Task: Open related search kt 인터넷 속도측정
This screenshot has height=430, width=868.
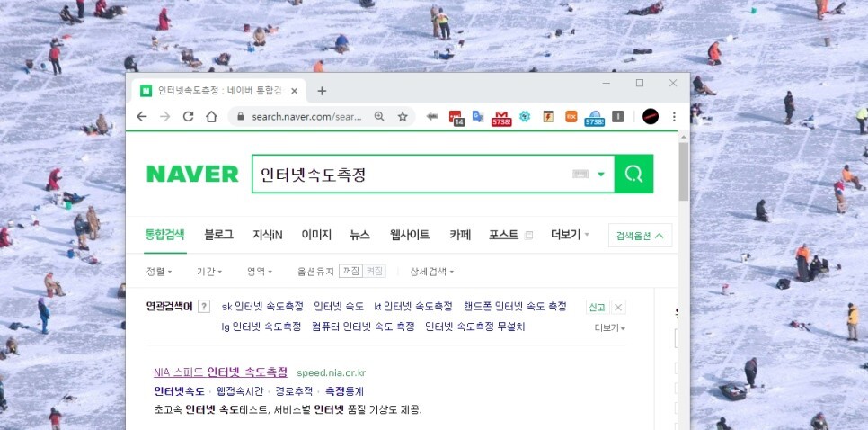Action: pyautogui.click(x=413, y=307)
